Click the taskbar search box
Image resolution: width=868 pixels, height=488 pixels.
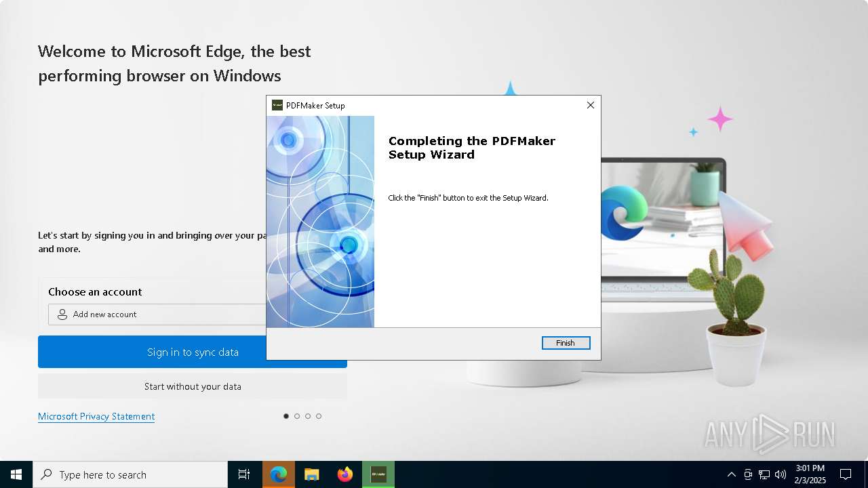(130, 474)
